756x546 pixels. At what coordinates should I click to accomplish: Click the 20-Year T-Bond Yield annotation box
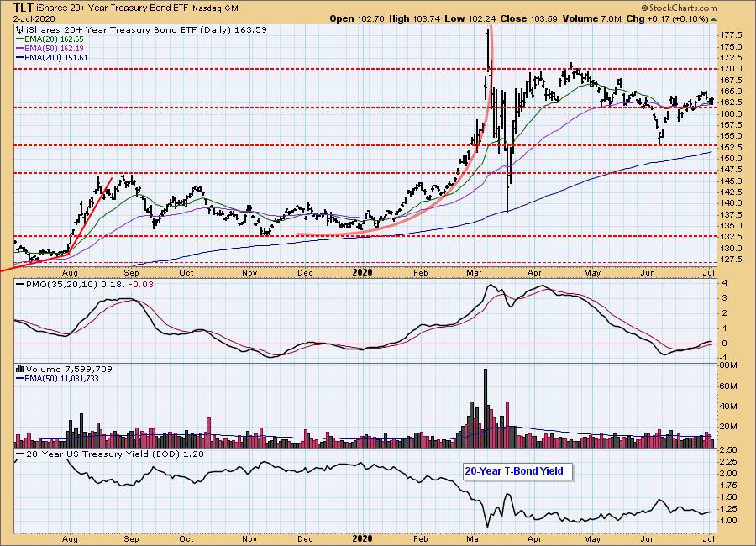[517, 471]
